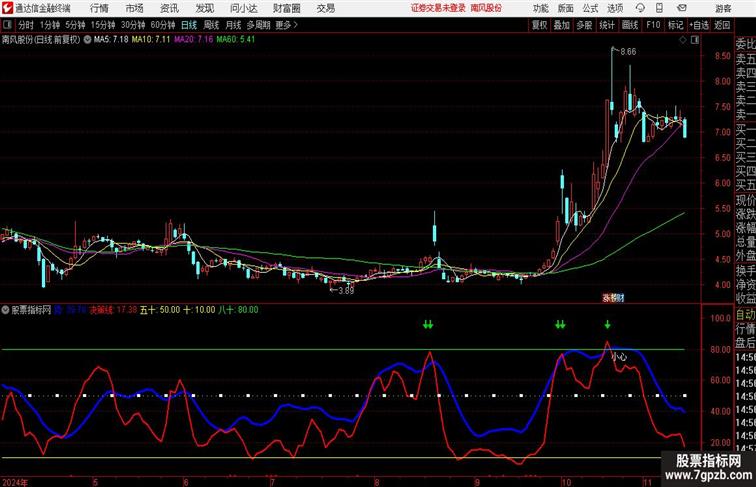The height and width of the screenshot is (487, 756).
Task: Toggle the left panel icon beside 分时
Action: click(7, 25)
